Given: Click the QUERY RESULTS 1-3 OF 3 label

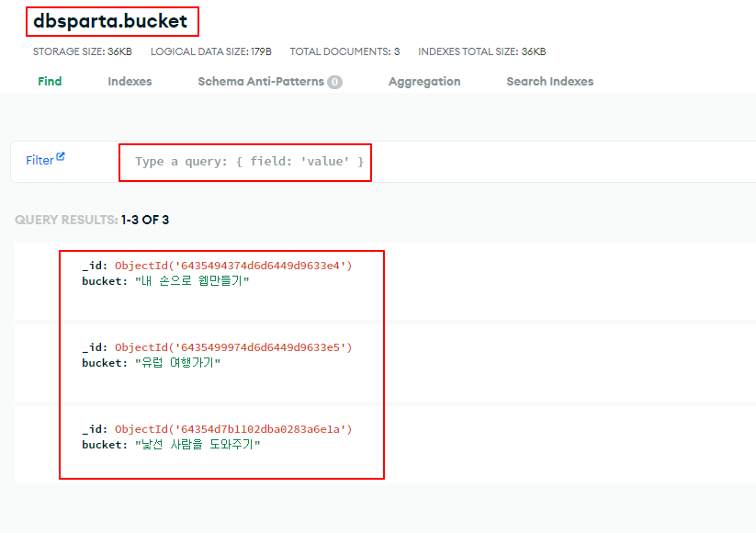Looking at the screenshot, I should [92, 220].
